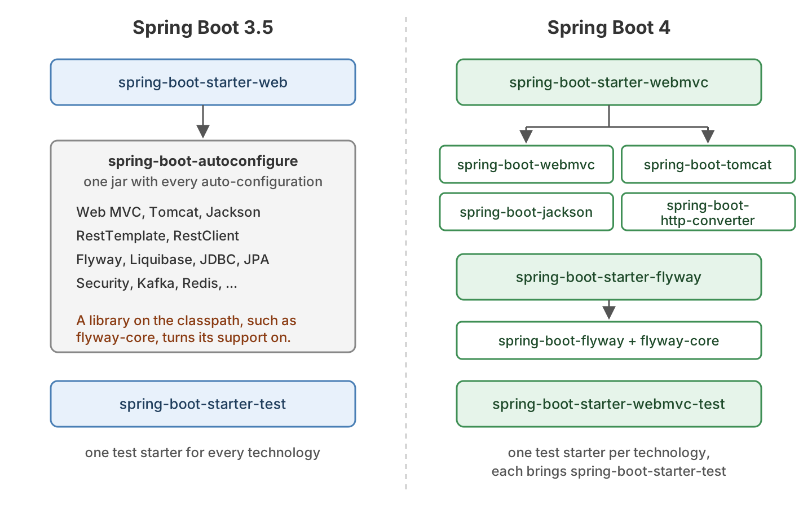Viewport: 812px width, 508px height.
Task: Select the spring-boot-starter-webmvc-test box
Action: tap(608, 404)
